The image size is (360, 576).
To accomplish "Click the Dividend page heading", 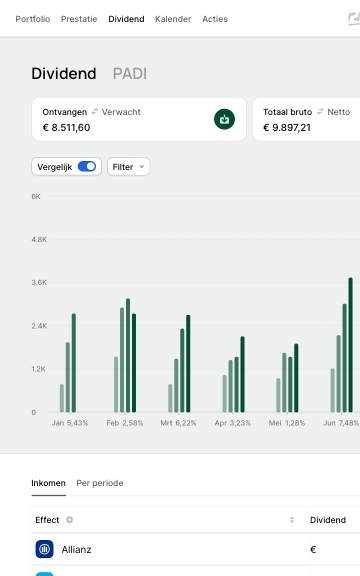I will click(64, 74).
